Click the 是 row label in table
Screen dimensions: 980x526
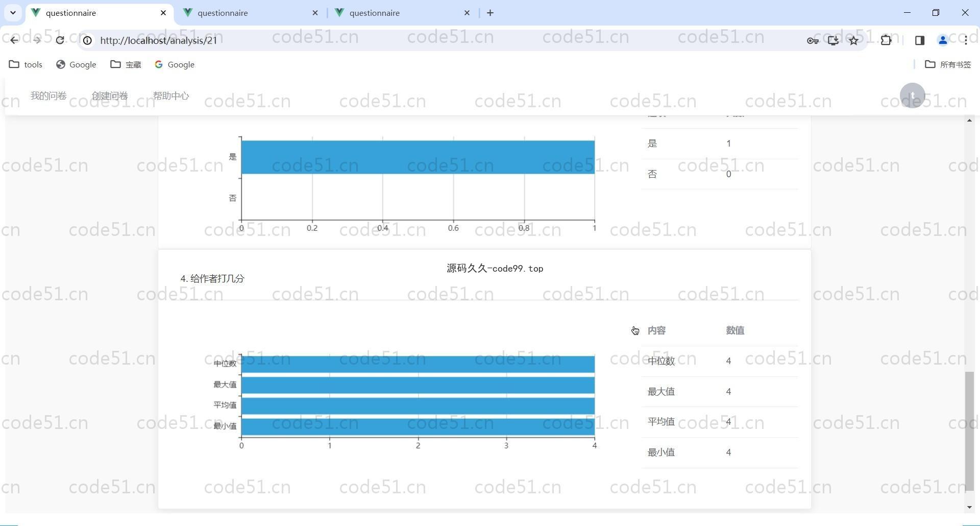coord(652,144)
